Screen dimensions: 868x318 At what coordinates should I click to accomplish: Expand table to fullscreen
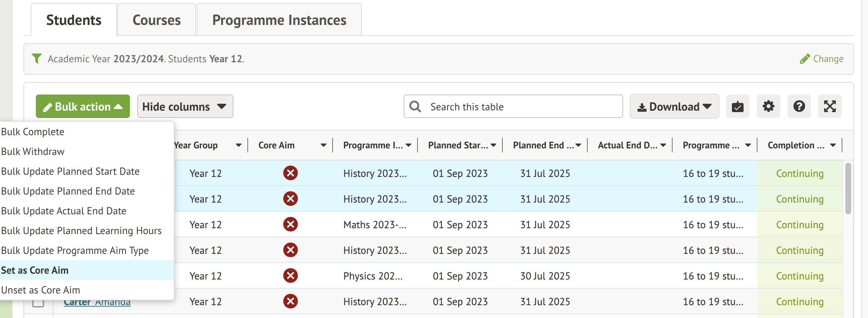click(830, 107)
